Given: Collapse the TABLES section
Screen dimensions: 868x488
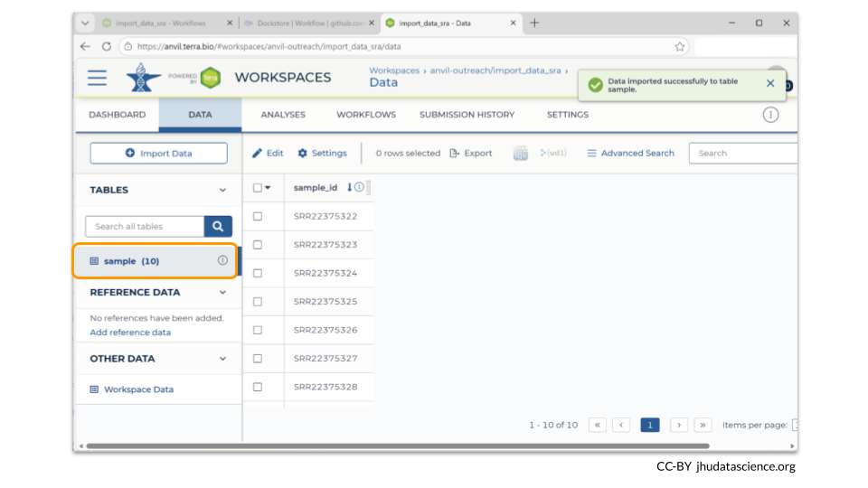Looking at the screenshot, I should point(222,190).
